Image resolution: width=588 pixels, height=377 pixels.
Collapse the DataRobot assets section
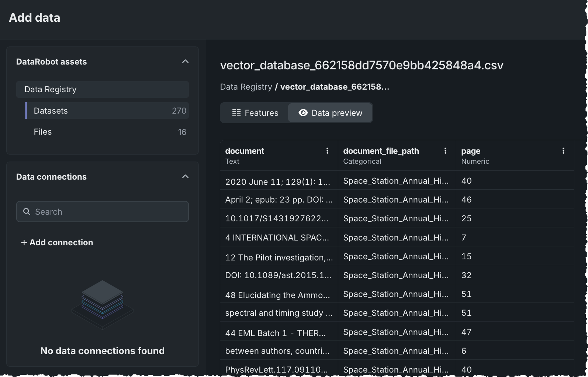tap(185, 62)
